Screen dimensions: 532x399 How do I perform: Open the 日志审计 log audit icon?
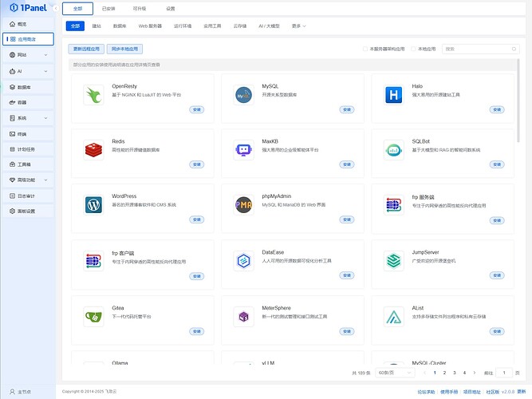tap(12, 196)
